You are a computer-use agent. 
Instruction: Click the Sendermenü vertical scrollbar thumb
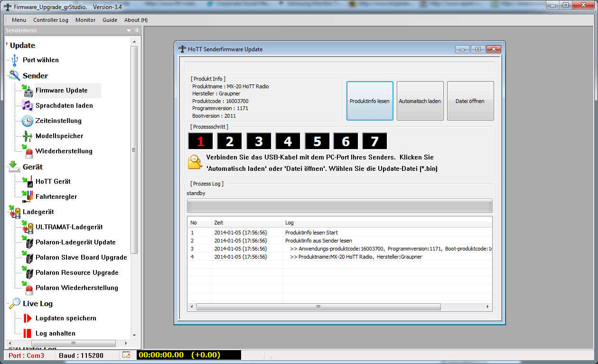click(x=134, y=150)
